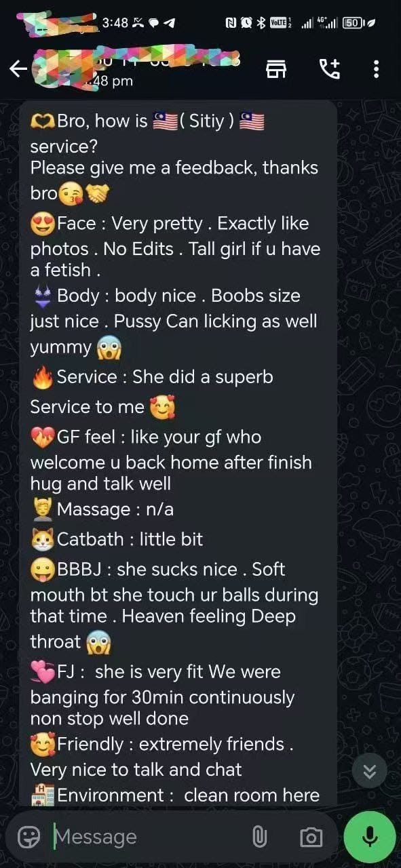Image resolution: width=401 pixels, height=868 pixels.
Task: Tap the NFC indicator in status bar
Action: pos(231,22)
